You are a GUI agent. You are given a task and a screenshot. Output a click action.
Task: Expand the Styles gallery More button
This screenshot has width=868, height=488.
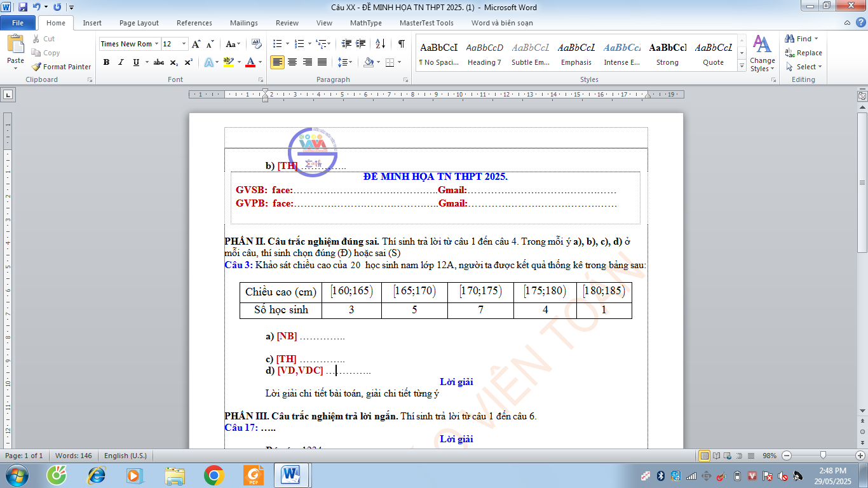pyautogui.click(x=742, y=66)
